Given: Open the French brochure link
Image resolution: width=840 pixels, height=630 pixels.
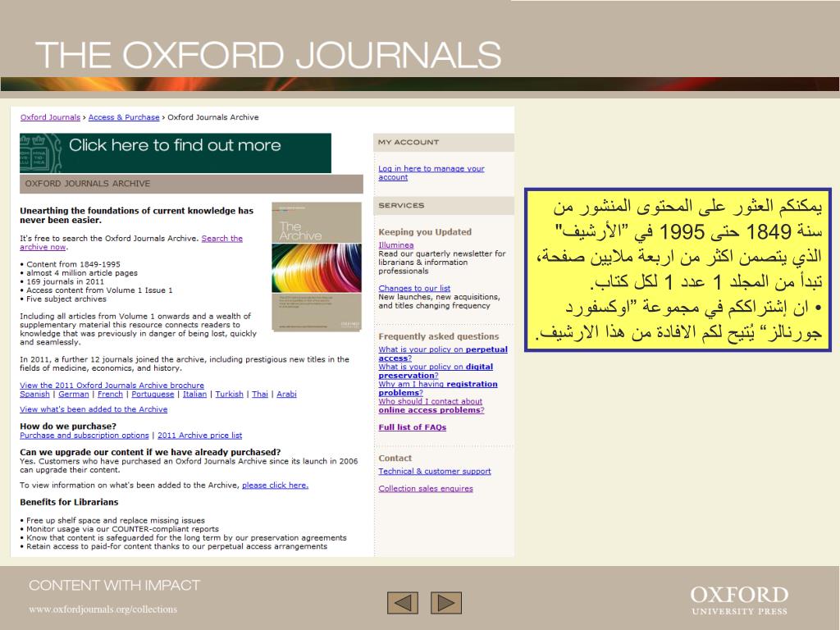Looking at the screenshot, I should (x=111, y=394).
